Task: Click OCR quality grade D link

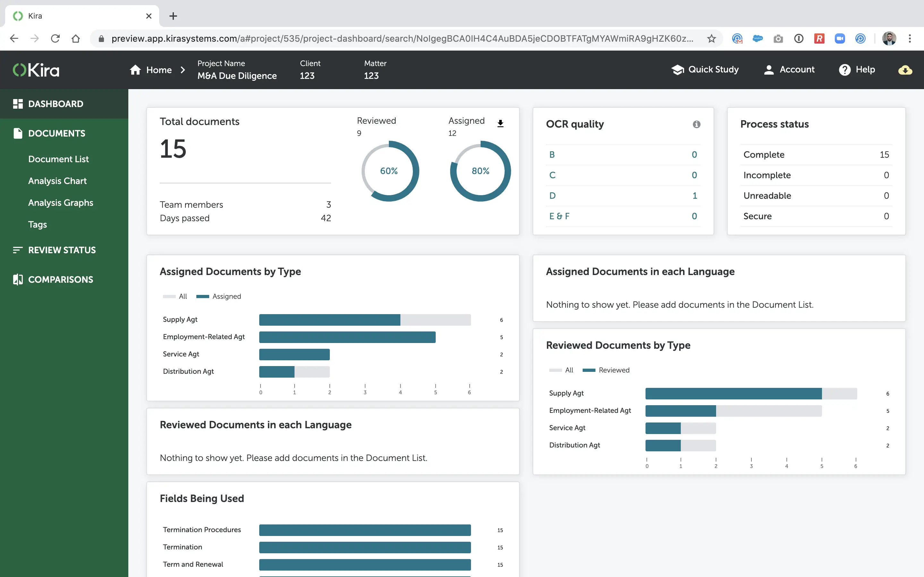Action: tap(552, 196)
